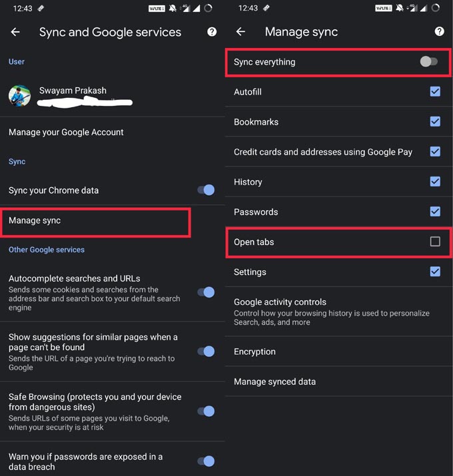
Task: Tap the Sync everything label
Action: coord(264,62)
